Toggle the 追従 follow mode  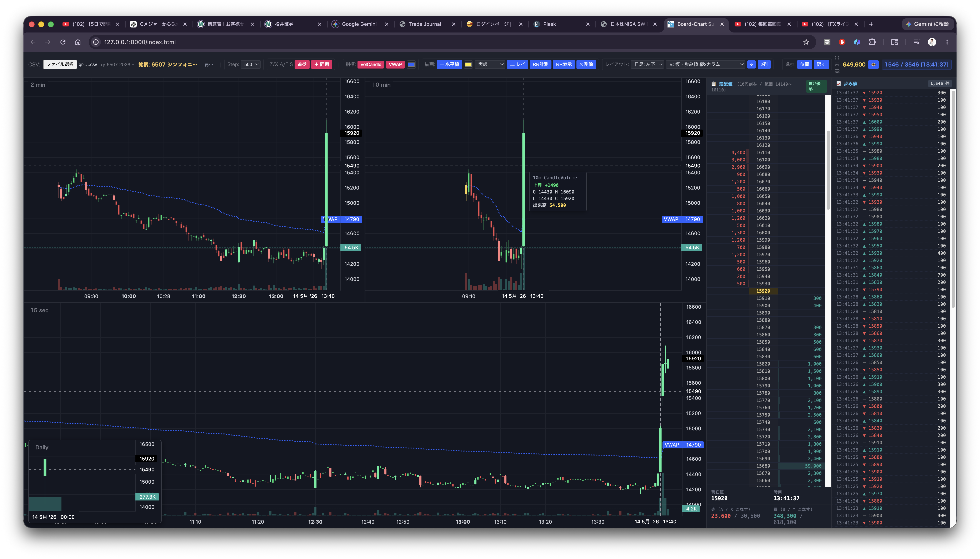pyautogui.click(x=302, y=65)
